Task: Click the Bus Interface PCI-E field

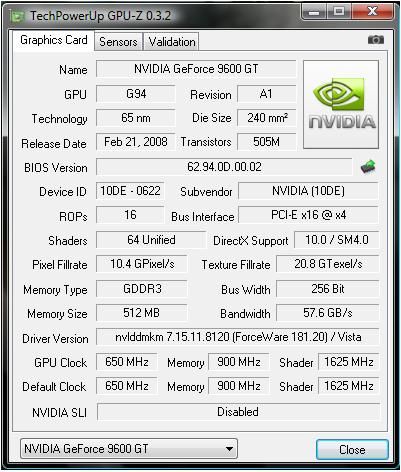Action: tap(308, 215)
